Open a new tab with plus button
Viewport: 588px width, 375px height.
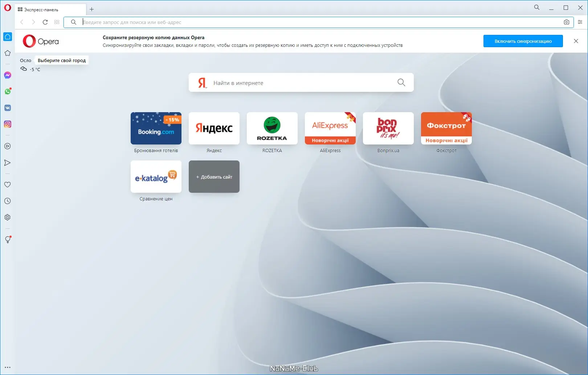(x=92, y=9)
